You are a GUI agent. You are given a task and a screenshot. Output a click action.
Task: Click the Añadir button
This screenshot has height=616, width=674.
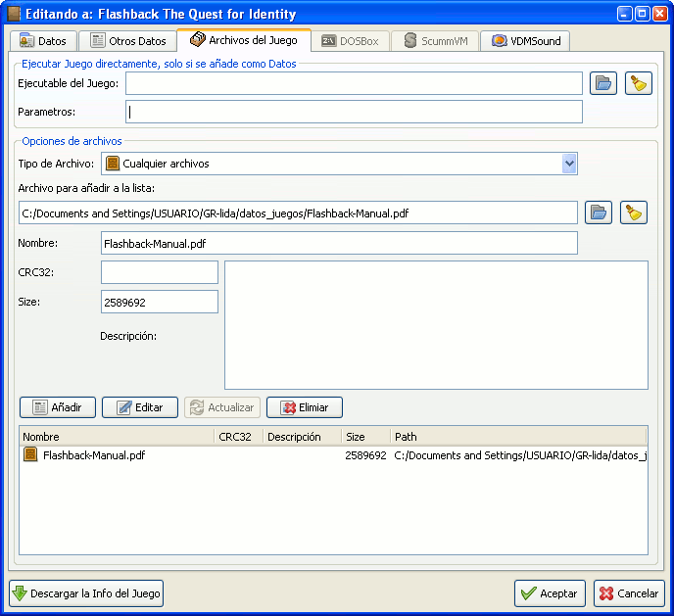57,407
